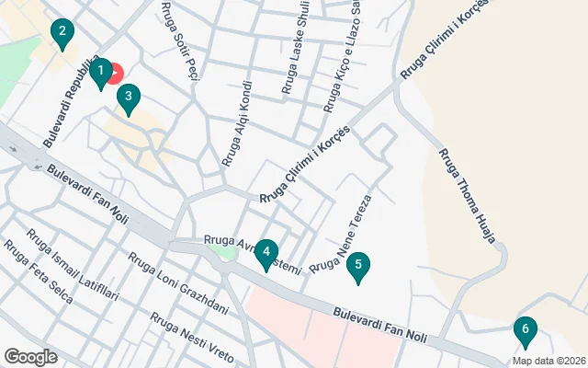Image resolution: width=588 pixels, height=368 pixels.
Task: Click the Rruga Nene Tereza street label
Action: point(341,234)
